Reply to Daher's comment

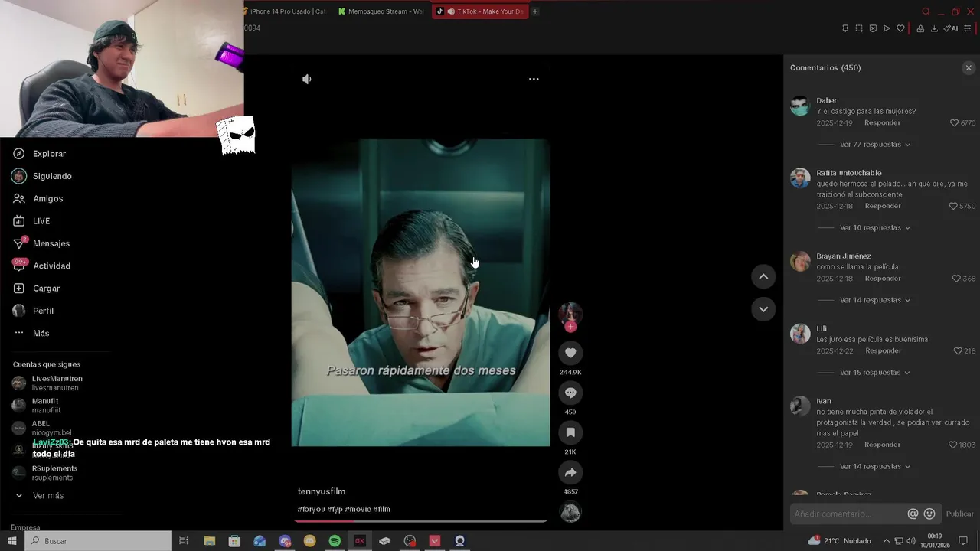click(x=882, y=123)
